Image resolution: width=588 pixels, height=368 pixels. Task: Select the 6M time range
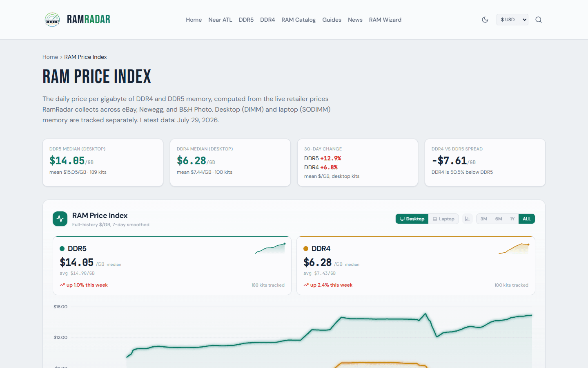coord(499,219)
